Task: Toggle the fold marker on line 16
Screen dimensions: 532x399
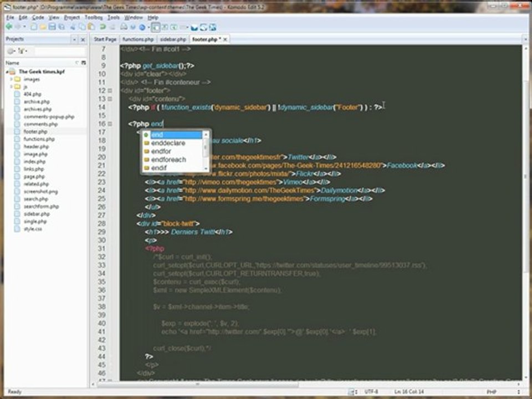Action: point(110,124)
